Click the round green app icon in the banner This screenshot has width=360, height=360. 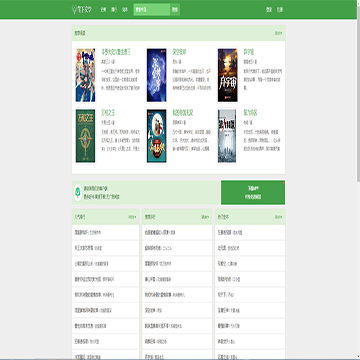(x=78, y=192)
